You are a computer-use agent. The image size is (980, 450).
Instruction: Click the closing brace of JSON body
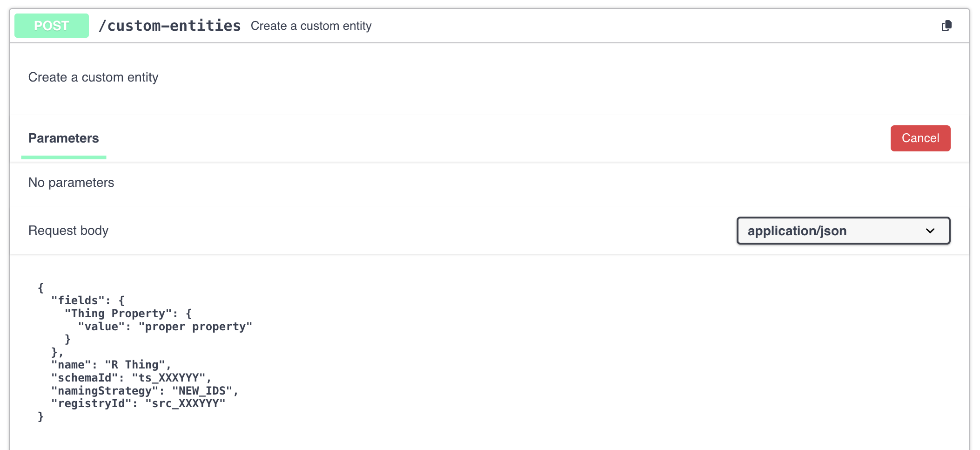[x=41, y=416]
